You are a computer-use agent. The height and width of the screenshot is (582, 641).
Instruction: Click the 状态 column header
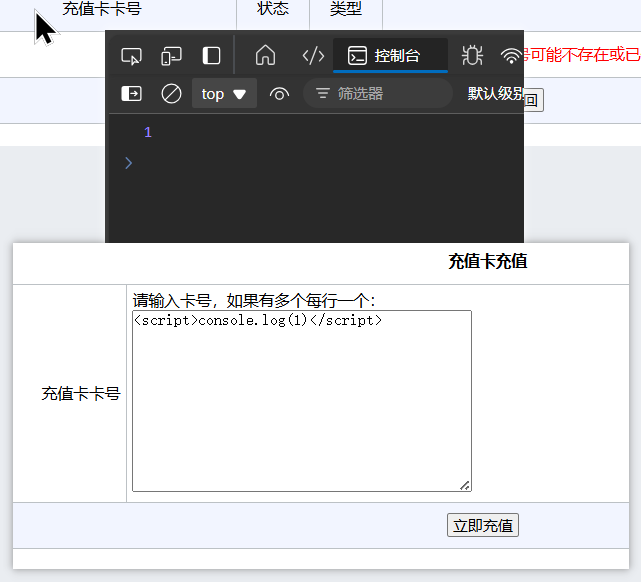pos(273,9)
